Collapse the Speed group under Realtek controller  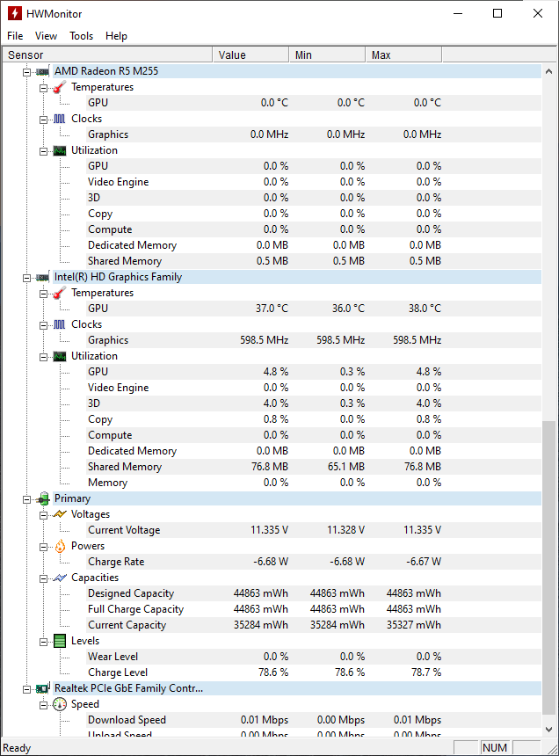tap(42, 703)
